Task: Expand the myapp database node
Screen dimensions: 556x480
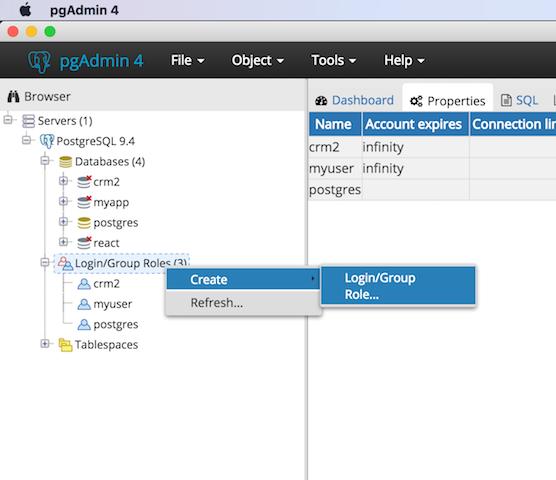Action: (63, 201)
